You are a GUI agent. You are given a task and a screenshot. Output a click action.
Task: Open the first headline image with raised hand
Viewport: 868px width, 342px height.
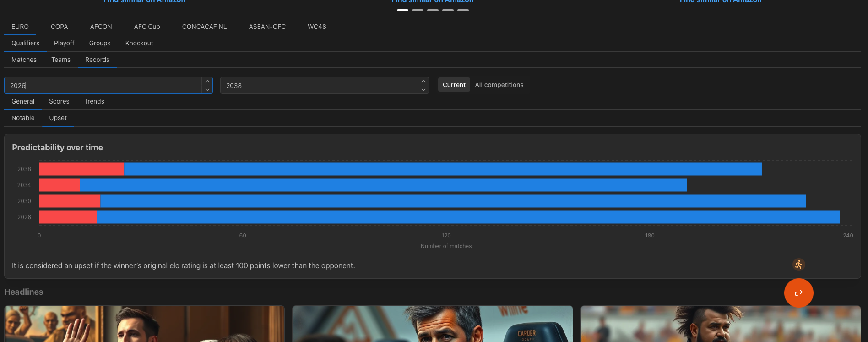[x=145, y=324]
